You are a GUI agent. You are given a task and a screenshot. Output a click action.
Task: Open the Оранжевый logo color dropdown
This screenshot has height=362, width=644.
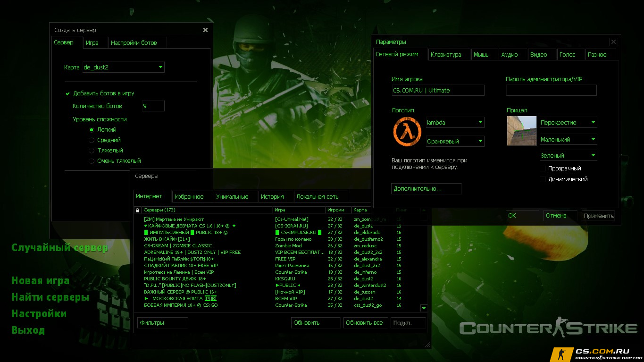coord(455,141)
